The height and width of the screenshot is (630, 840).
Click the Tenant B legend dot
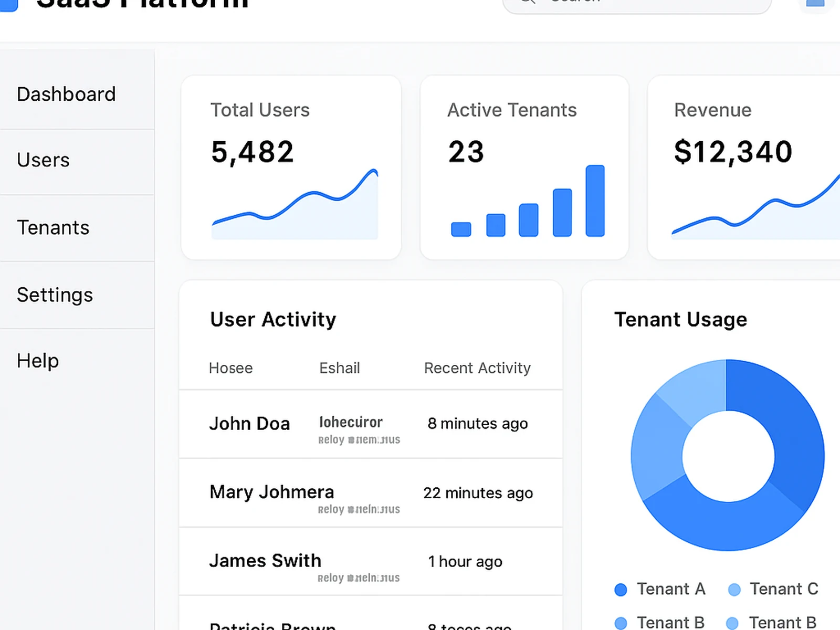click(621, 623)
